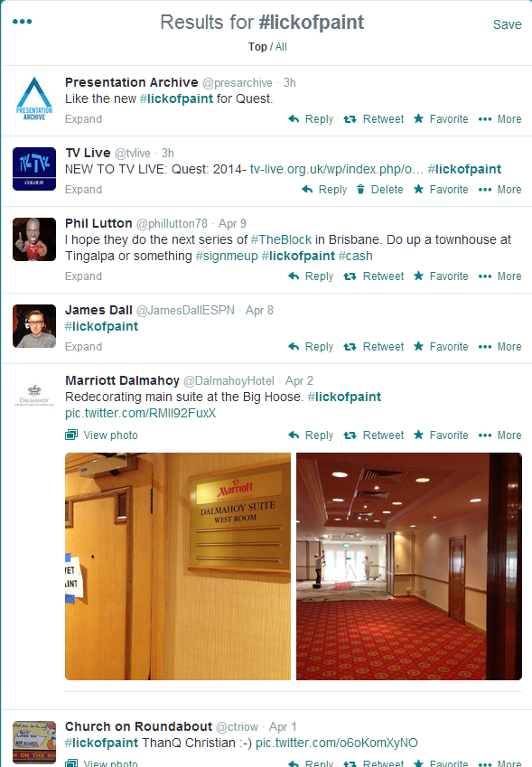Screen dimensions: 532x767
Task: Open the Dalmahoy Suite sign photo
Action: (178, 566)
